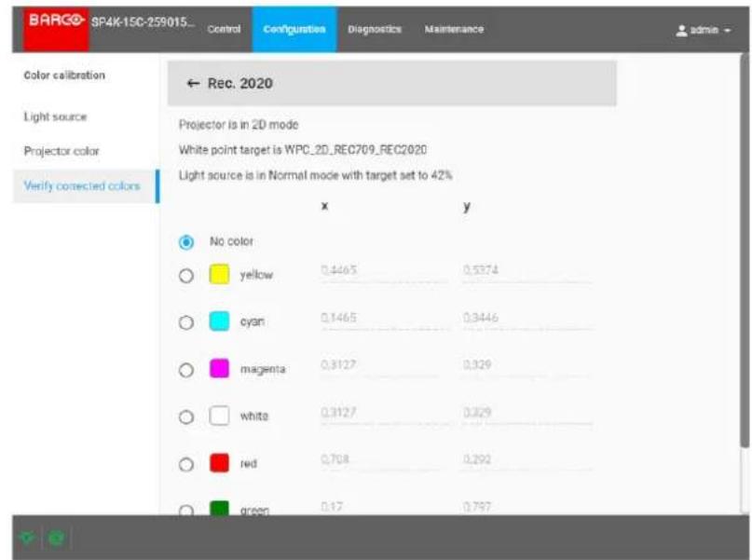Click the magenta x value field 0.3127
Viewport: 752px width, 560px height.
(x=385, y=366)
